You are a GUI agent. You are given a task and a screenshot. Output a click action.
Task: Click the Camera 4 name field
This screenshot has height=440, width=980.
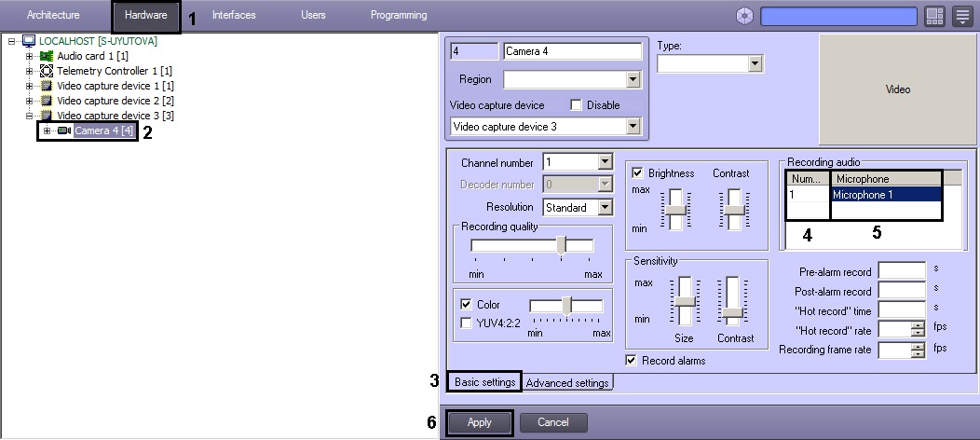pyautogui.click(x=573, y=51)
